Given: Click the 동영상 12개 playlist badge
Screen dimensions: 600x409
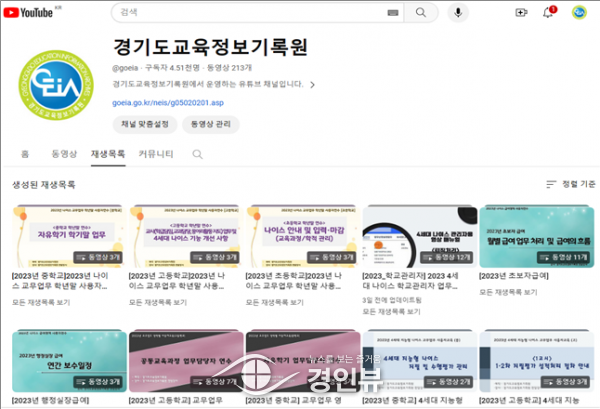Looking at the screenshot, I should click(447, 257).
